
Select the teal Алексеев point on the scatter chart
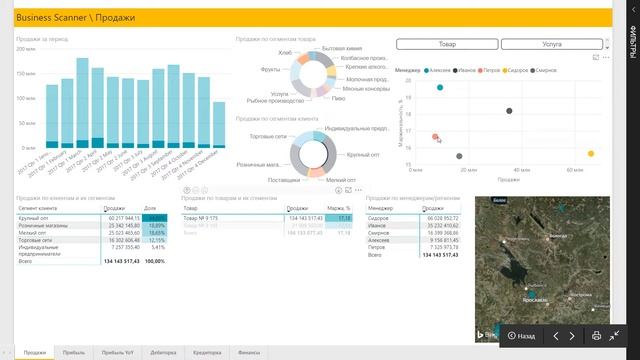pyautogui.click(x=440, y=87)
